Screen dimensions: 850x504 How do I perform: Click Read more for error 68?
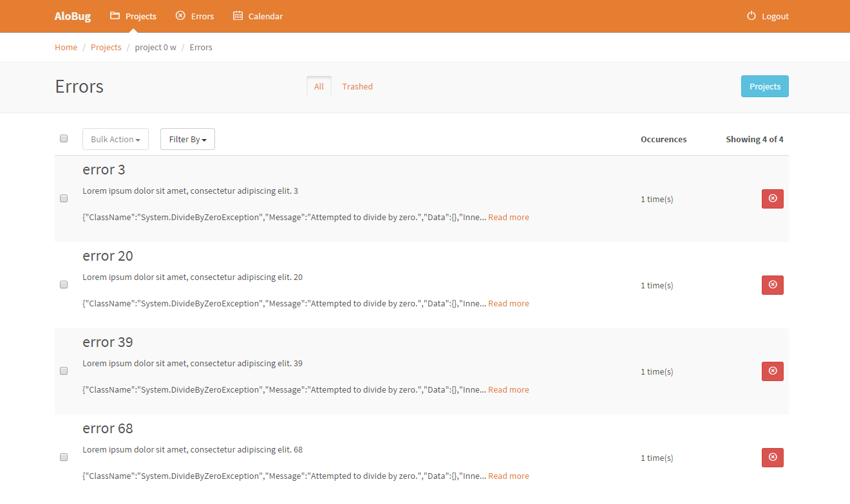click(509, 476)
